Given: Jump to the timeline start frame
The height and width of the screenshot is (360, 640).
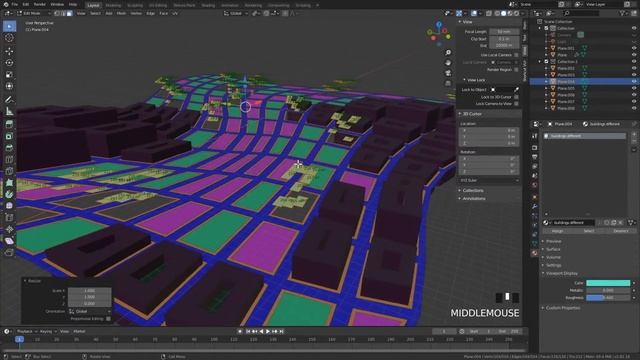Looking at the screenshot, I should (x=248, y=331).
